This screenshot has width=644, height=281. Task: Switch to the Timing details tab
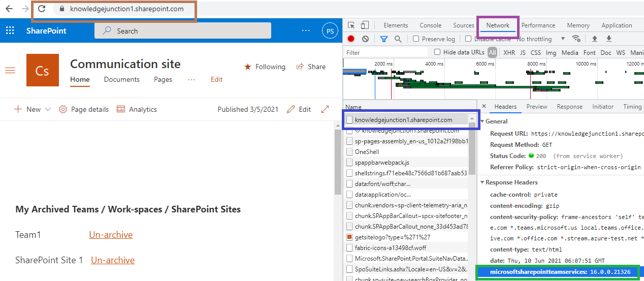(x=632, y=107)
